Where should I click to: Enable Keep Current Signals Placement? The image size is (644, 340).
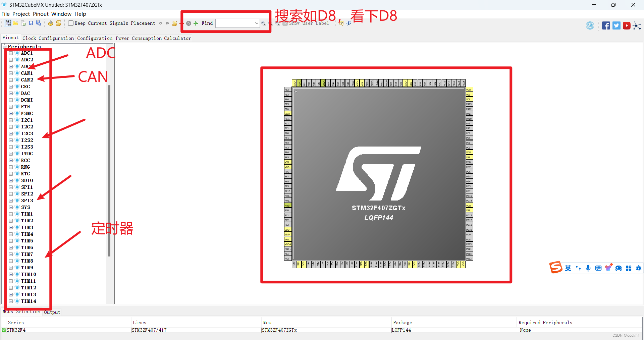[70, 23]
